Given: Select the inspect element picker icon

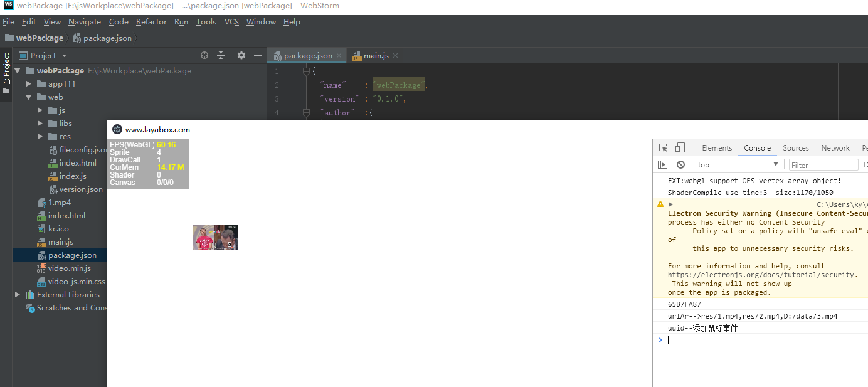Looking at the screenshot, I should pyautogui.click(x=663, y=148).
